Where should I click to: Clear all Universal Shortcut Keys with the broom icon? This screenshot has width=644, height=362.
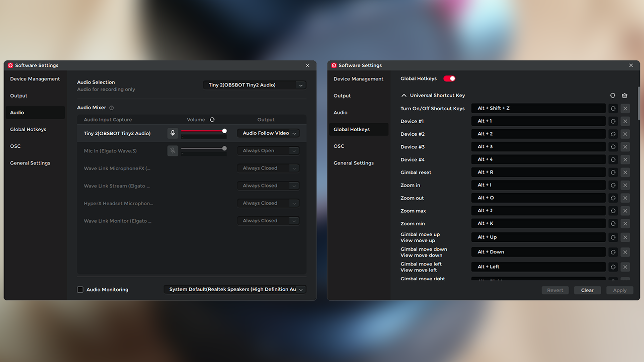(x=625, y=96)
